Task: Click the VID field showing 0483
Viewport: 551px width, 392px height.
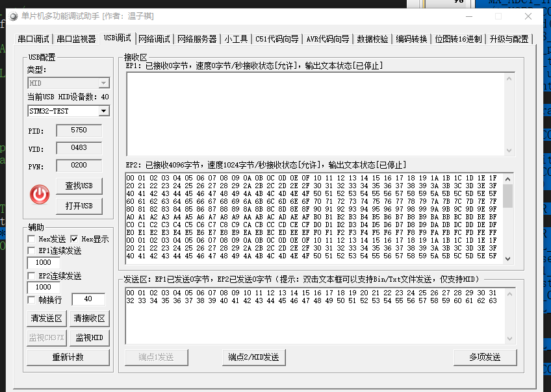Action: click(x=79, y=148)
